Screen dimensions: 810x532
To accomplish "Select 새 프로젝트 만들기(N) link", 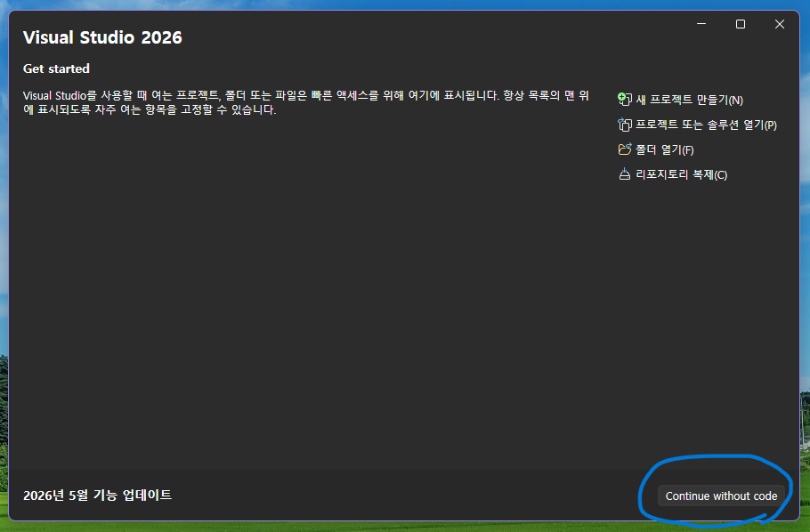I will [x=689, y=100].
